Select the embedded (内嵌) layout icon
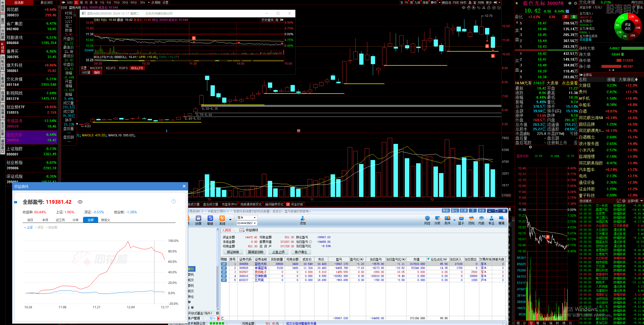Image resolution: width=644 pixels, height=325 pixels. [481, 220]
